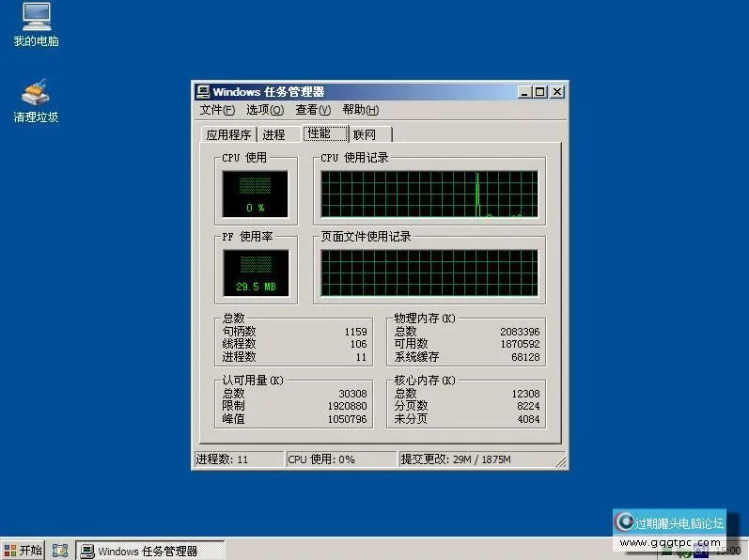Select Windows 任务管理器 taskbar button
Screen dimensions: 749x560
click(x=149, y=551)
